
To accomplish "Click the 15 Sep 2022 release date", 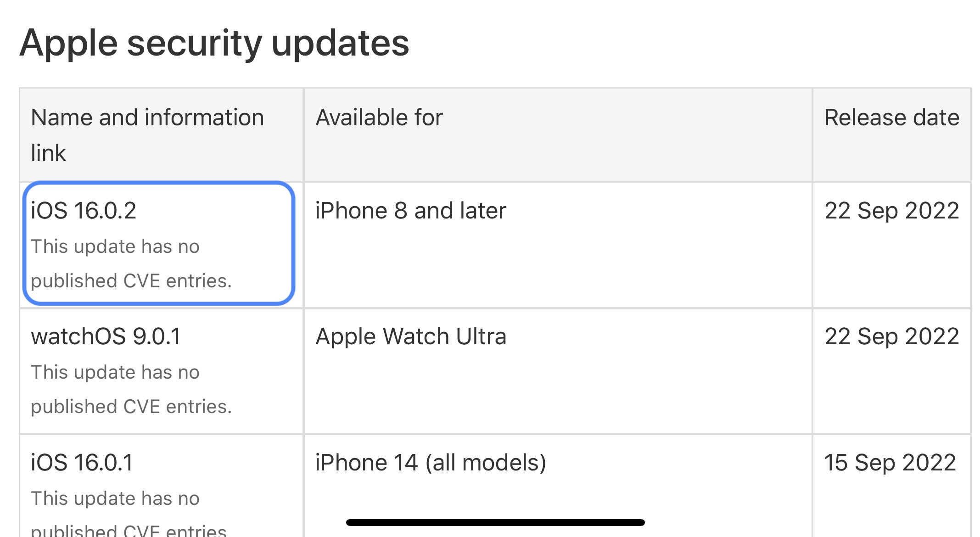I will (x=890, y=463).
